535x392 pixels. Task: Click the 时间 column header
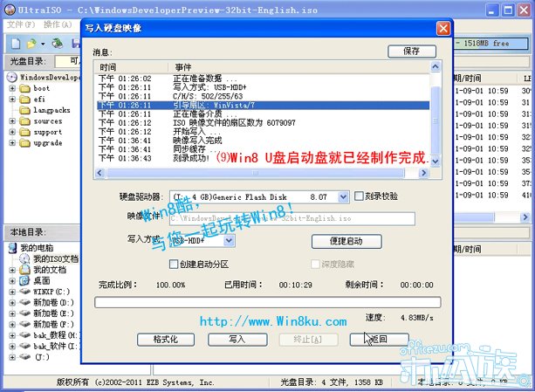[x=131, y=67]
